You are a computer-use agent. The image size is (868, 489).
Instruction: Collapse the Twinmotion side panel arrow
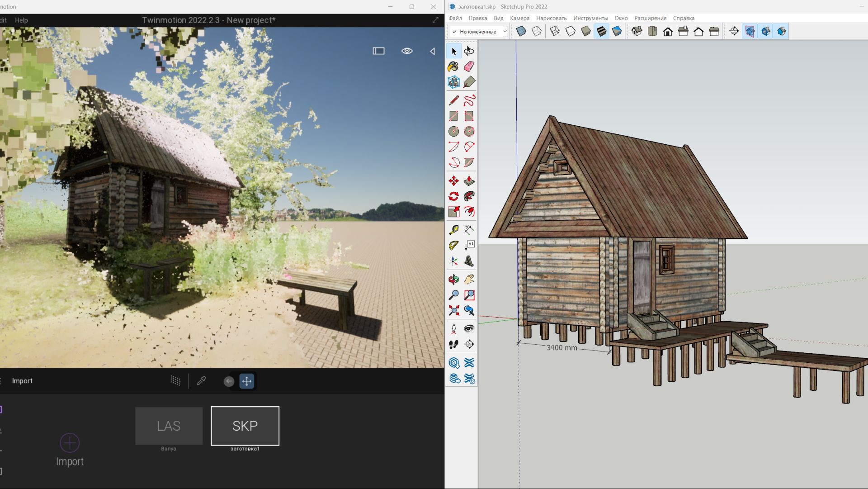(432, 51)
